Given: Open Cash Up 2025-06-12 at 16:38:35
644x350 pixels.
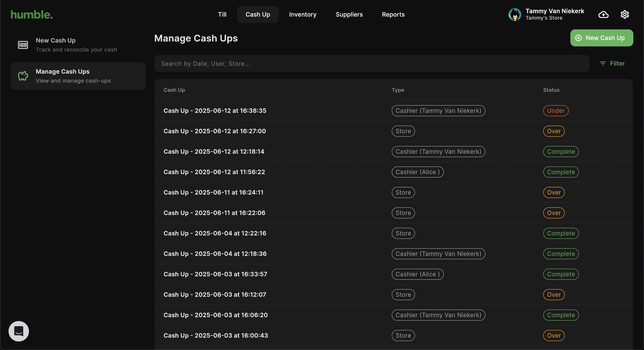Looking at the screenshot, I should 394,111.
